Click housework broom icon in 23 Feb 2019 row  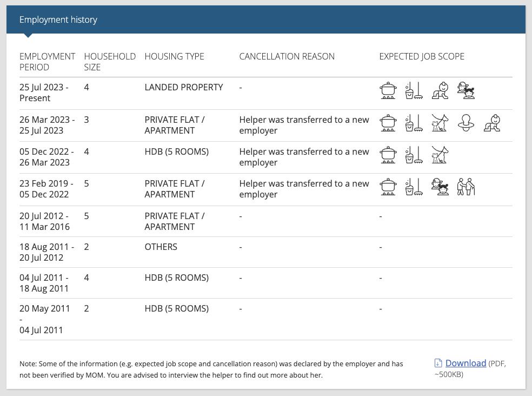[414, 187]
